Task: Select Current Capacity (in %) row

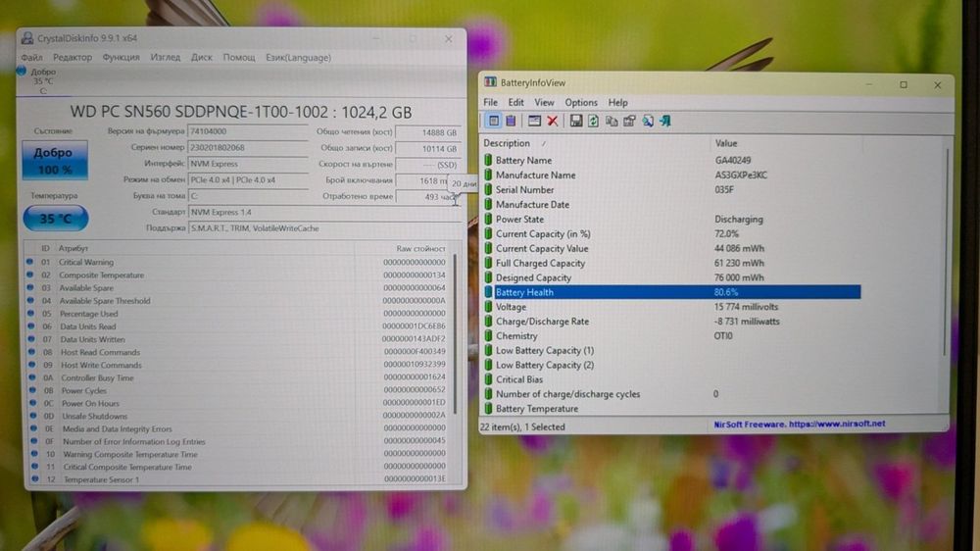Action: (672, 234)
